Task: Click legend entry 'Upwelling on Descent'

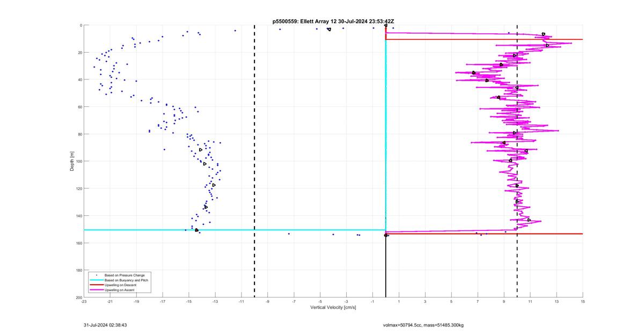Action: click(x=120, y=285)
